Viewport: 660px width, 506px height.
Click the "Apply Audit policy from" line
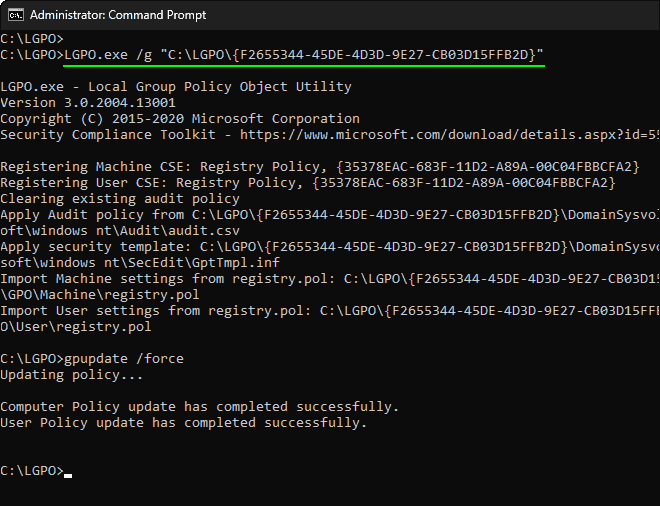330,215
